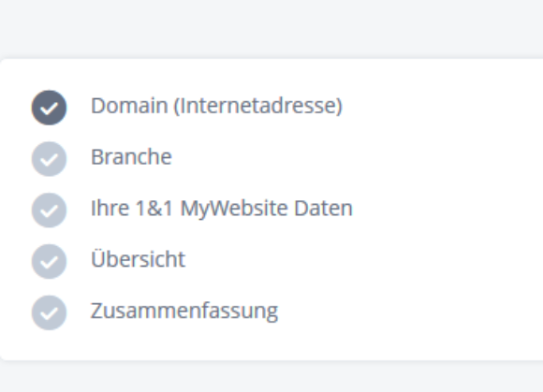The width and height of the screenshot is (543, 392).
Task: Open the Ihre 1&1 MyWebsite Daten step
Action: coord(222,209)
